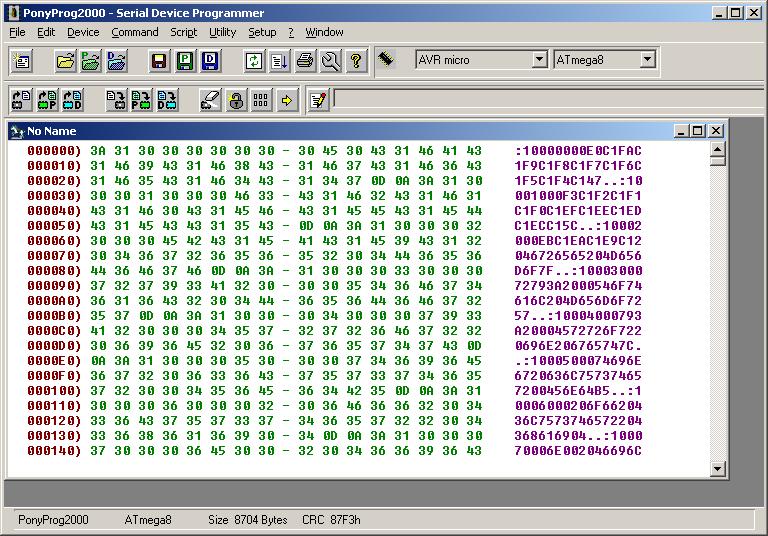
Task: Open help with question mark icon
Action: point(356,61)
